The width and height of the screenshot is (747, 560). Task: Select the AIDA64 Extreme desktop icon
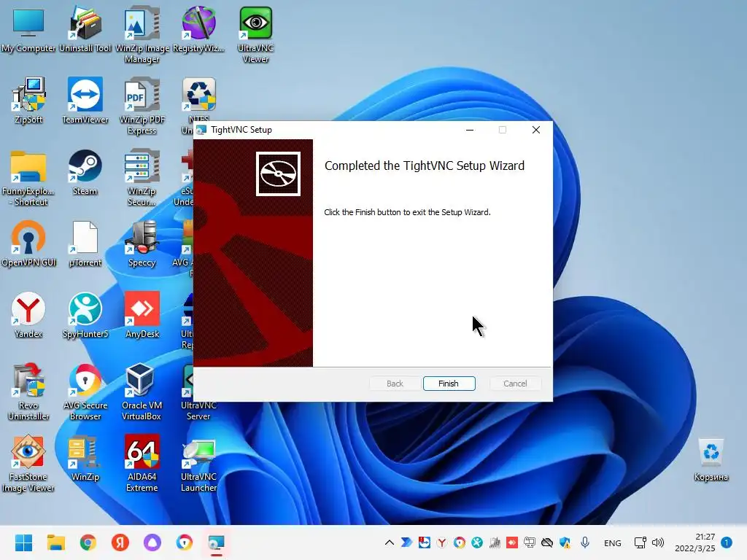click(142, 464)
